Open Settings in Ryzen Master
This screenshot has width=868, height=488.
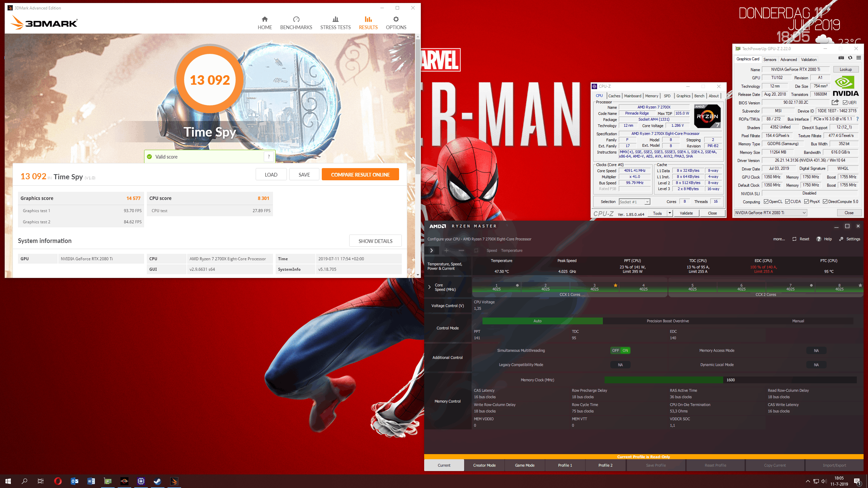coord(849,239)
